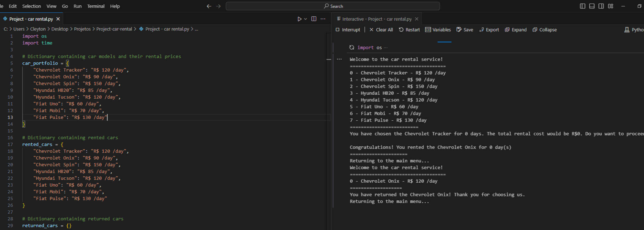Open the run options dropdown arrow
This screenshot has height=230, width=644.
[306, 19]
